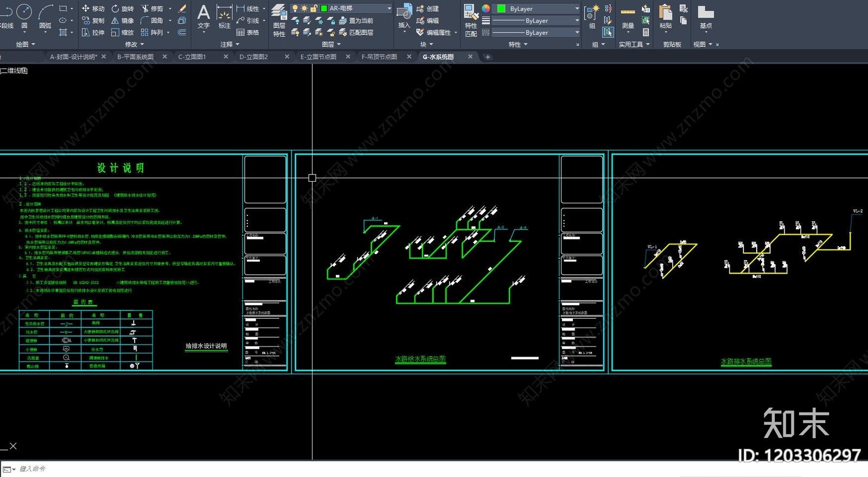
Task: Activate the Rotate (旋转) tool
Action: (x=123, y=9)
